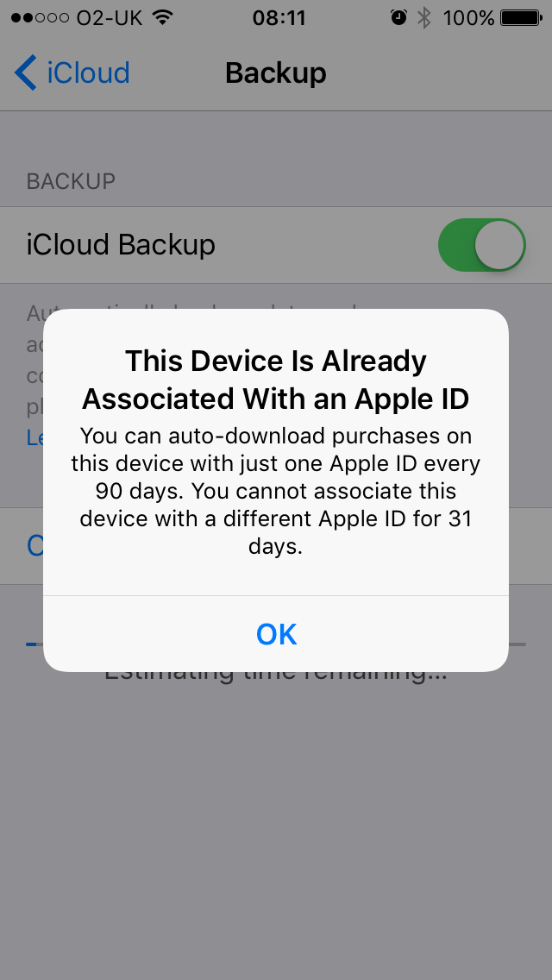552x980 pixels.
Task: Tap the BACKUP section header
Action: click(71, 181)
